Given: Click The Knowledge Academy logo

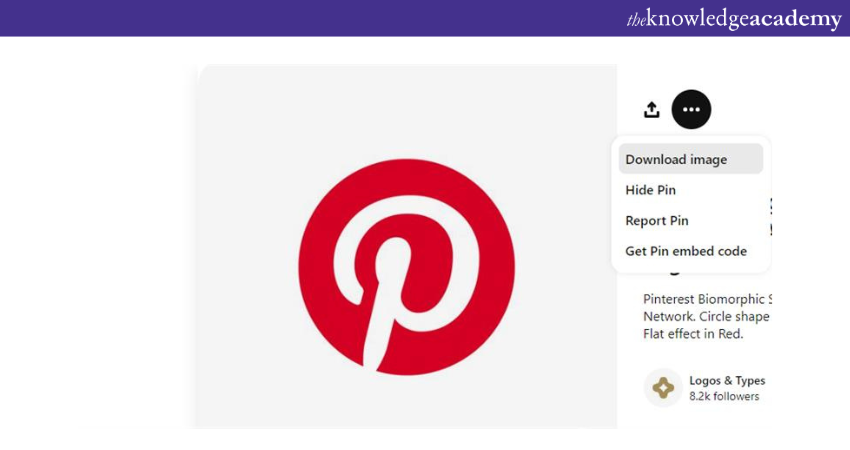Looking at the screenshot, I should (733, 19).
